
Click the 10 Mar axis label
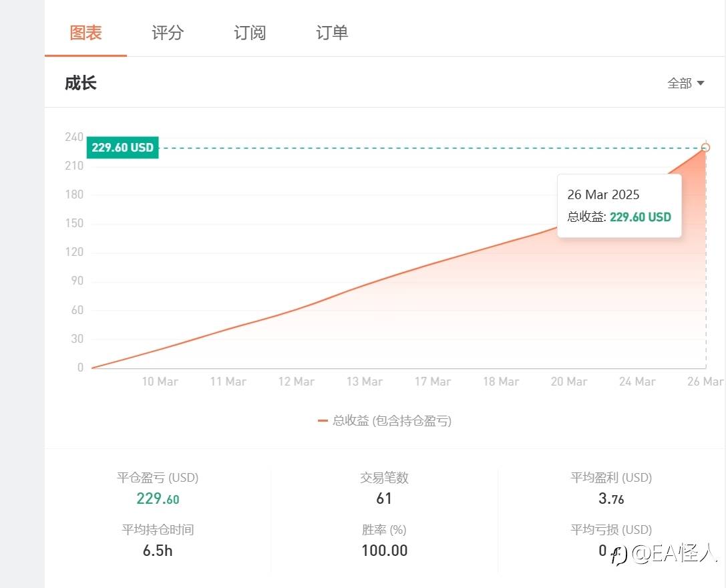[160, 382]
